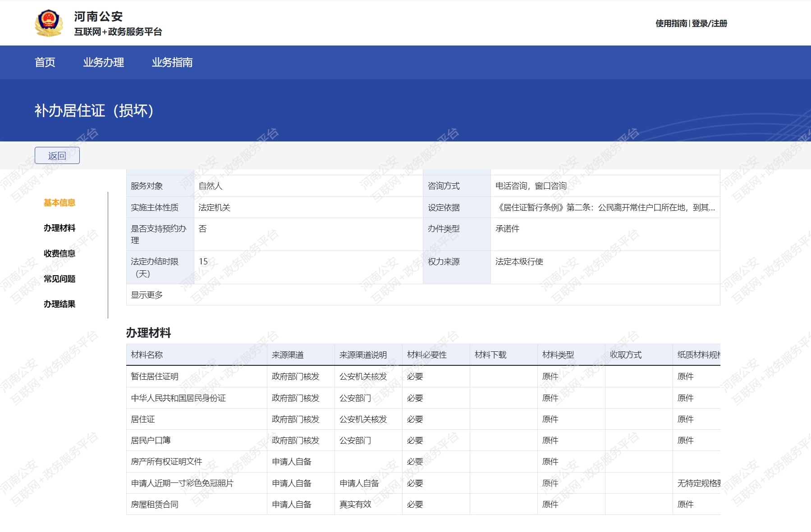
Task: Click the 暂住居住证明 material row
Action: [x=155, y=377]
